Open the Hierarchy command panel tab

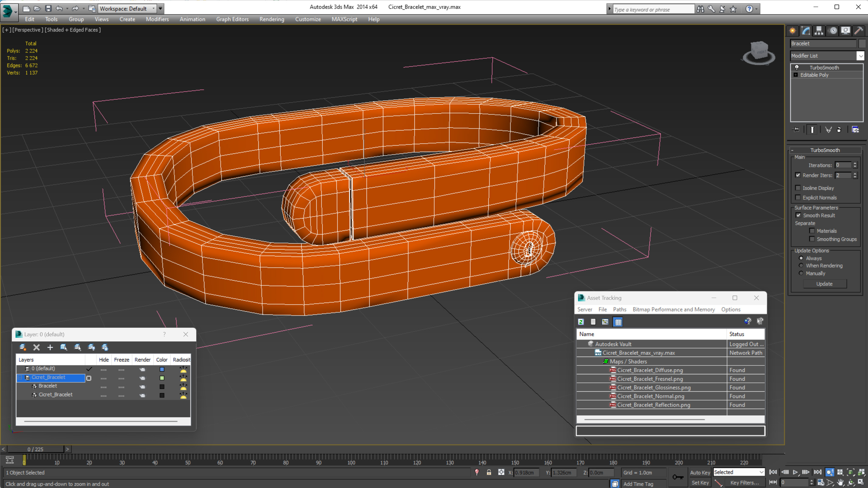click(x=818, y=31)
